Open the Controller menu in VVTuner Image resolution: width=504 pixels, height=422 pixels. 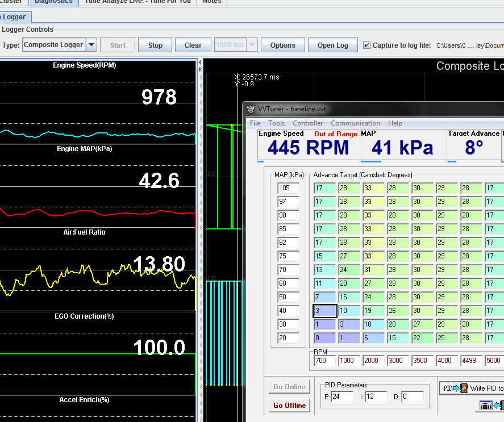point(307,123)
